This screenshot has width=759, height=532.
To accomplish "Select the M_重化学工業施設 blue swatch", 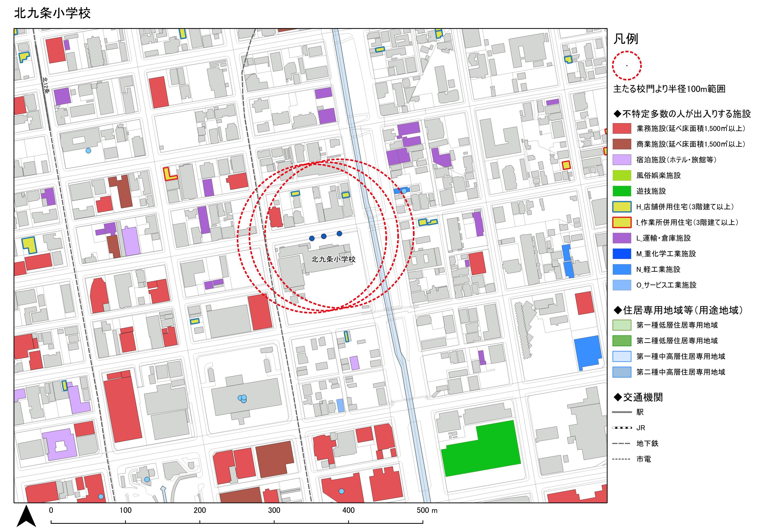I will coord(622,254).
